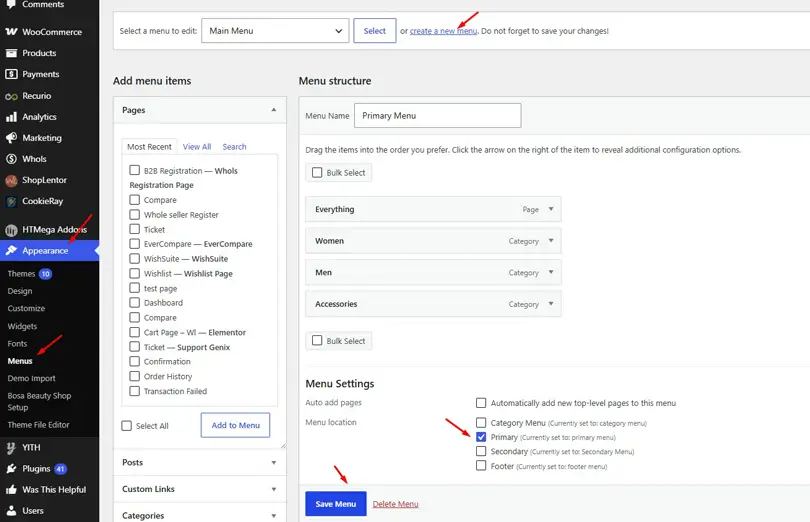The image size is (810, 522).
Task: Enable Bulk Select above menu items
Action: pos(317,172)
